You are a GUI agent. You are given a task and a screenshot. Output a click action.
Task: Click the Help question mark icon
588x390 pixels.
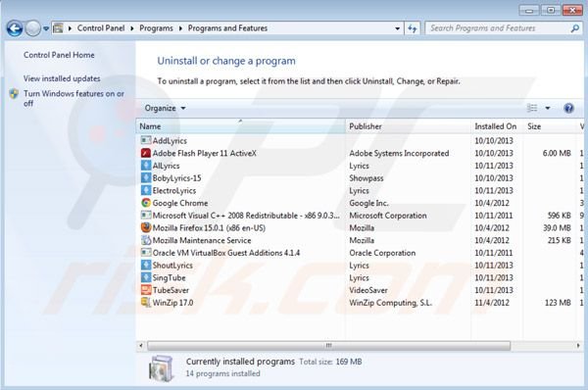(x=568, y=109)
